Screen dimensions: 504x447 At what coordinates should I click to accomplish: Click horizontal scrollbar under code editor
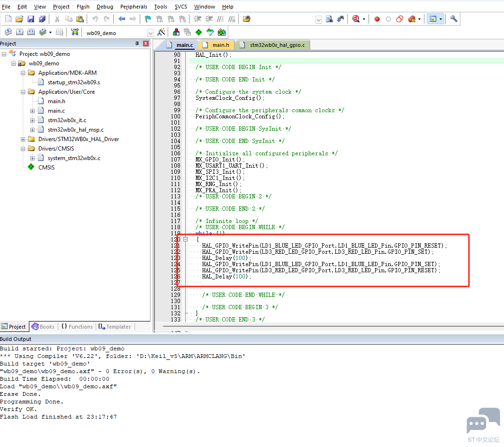(x=333, y=326)
